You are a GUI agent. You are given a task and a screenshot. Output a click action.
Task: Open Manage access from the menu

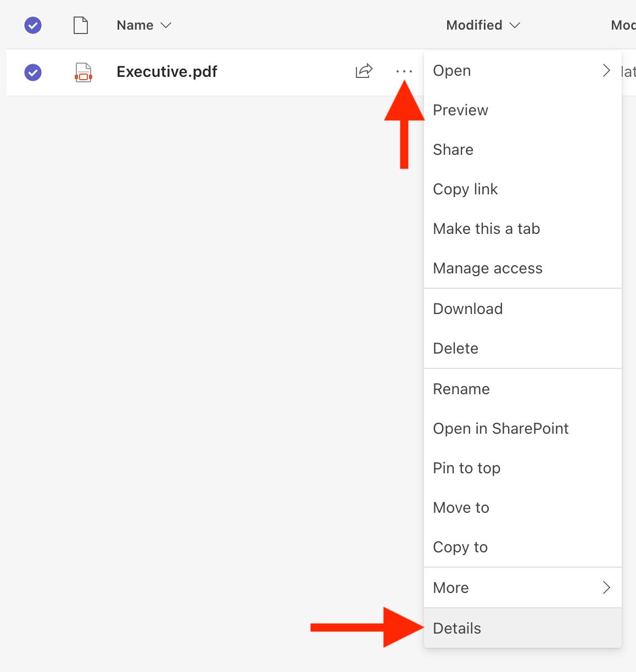pos(523,268)
